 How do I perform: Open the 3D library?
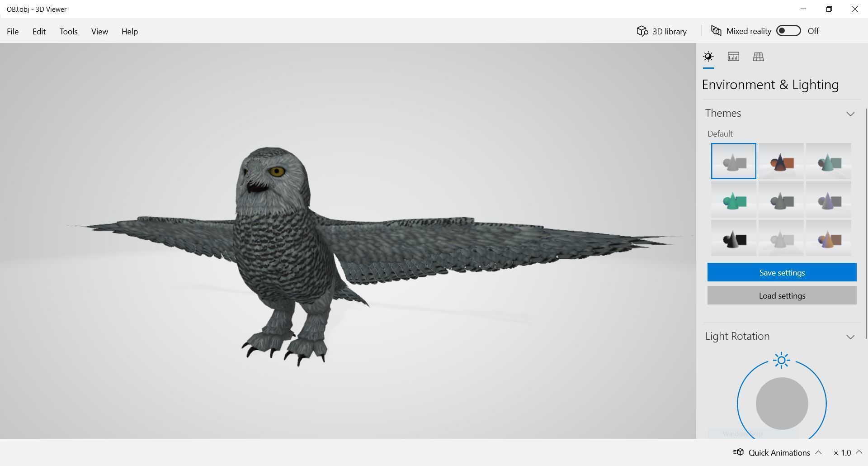tap(662, 31)
